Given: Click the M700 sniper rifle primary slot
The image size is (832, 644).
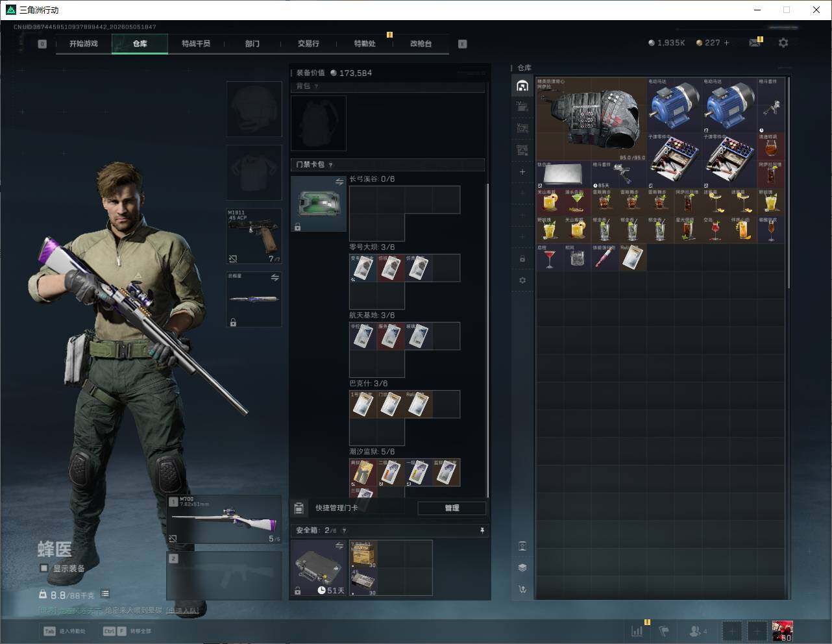Looking at the screenshot, I should [x=225, y=519].
